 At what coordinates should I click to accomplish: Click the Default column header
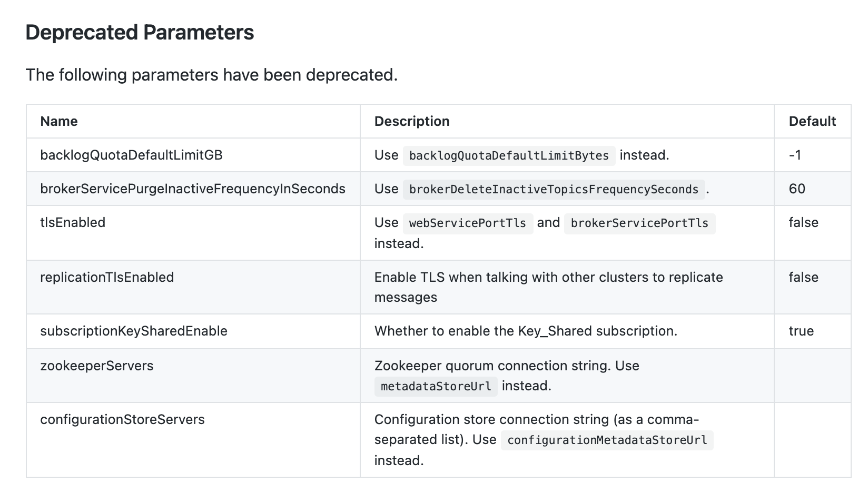812,121
